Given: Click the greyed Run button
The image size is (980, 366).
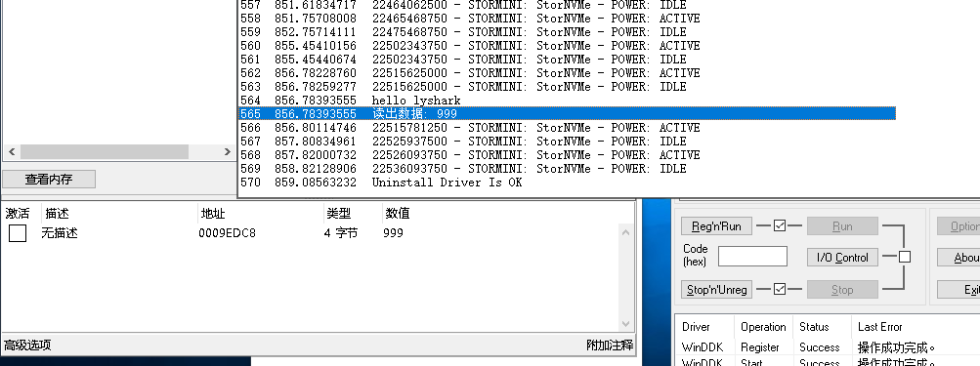Looking at the screenshot, I should point(842,226).
